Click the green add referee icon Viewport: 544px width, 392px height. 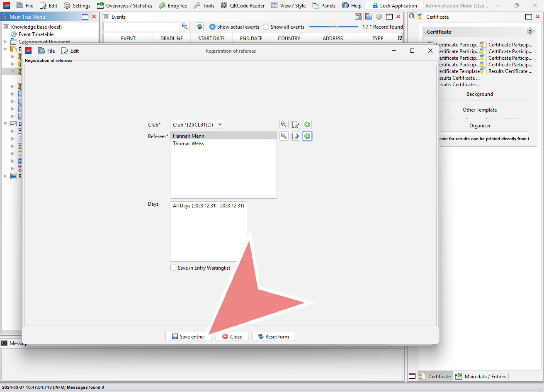tap(307, 136)
